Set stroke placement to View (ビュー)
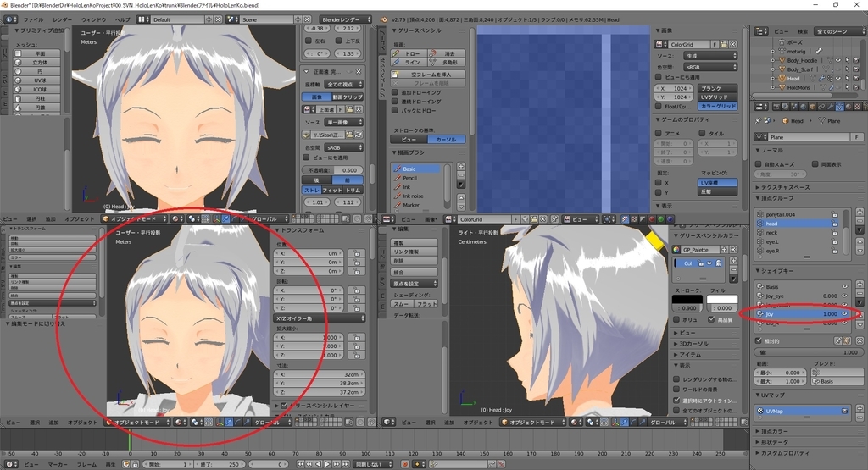 coord(409,140)
